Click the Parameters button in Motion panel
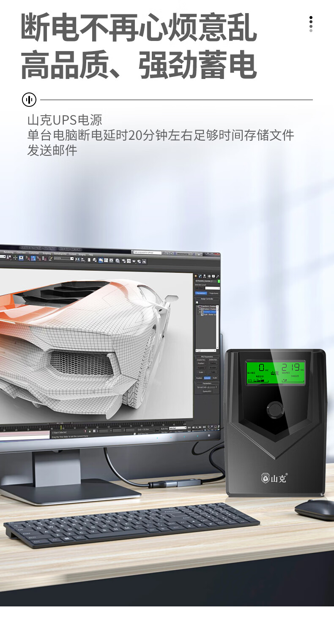This screenshot has height=644, width=334. [x=201, y=293]
